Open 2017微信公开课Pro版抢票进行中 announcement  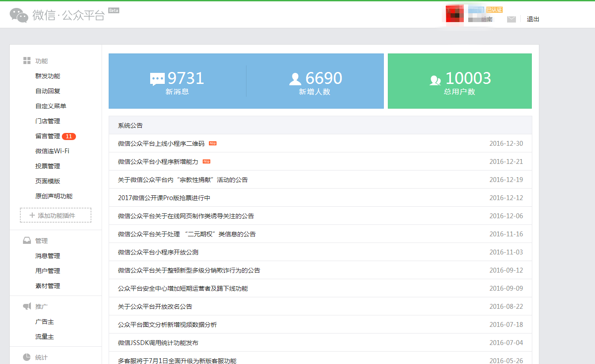coord(164,198)
